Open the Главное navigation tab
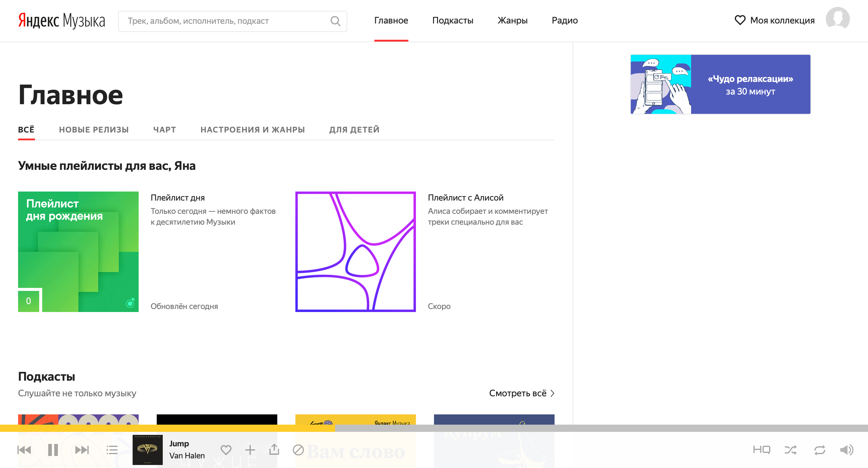The width and height of the screenshot is (868, 468). [391, 20]
